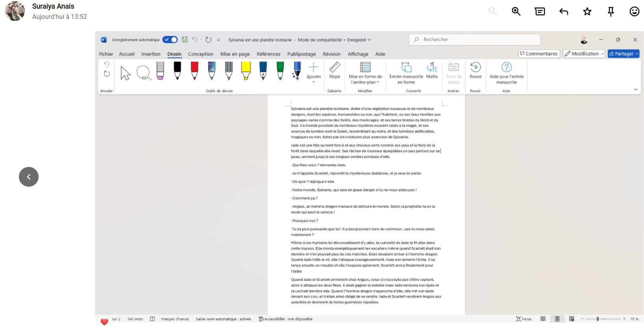The image size is (644, 326).
Task: Open Revoir ink replay
Action: [475, 71]
